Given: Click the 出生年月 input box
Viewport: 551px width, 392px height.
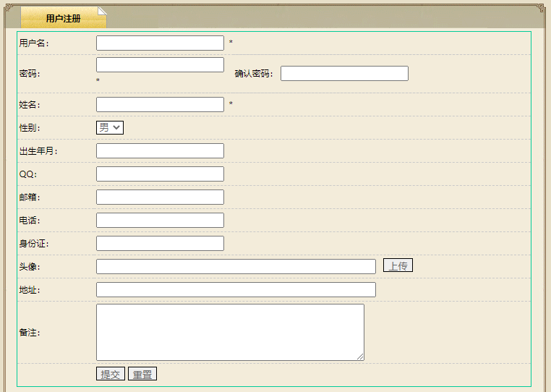Looking at the screenshot, I should (x=160, y=150).
